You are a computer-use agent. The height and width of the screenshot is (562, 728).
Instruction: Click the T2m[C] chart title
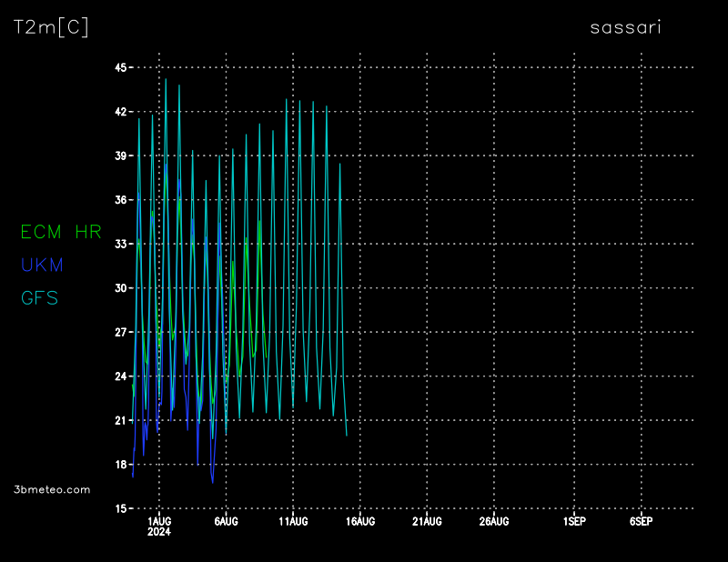click(x=51, y=27)
